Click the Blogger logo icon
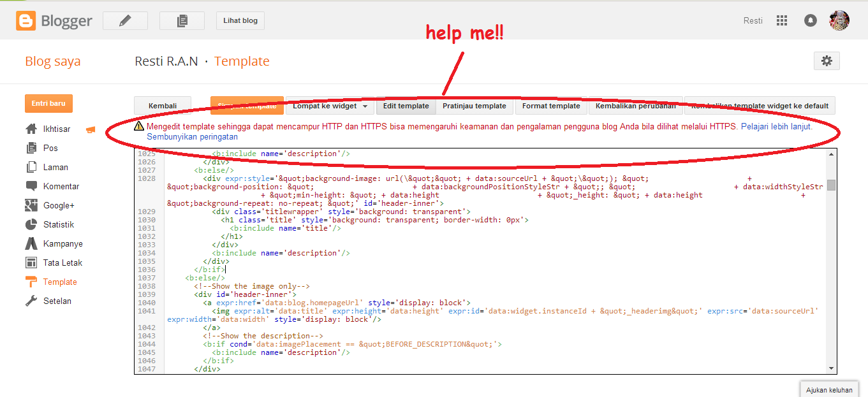This screenshot has height=397, width=868. [x=27, y=21]
